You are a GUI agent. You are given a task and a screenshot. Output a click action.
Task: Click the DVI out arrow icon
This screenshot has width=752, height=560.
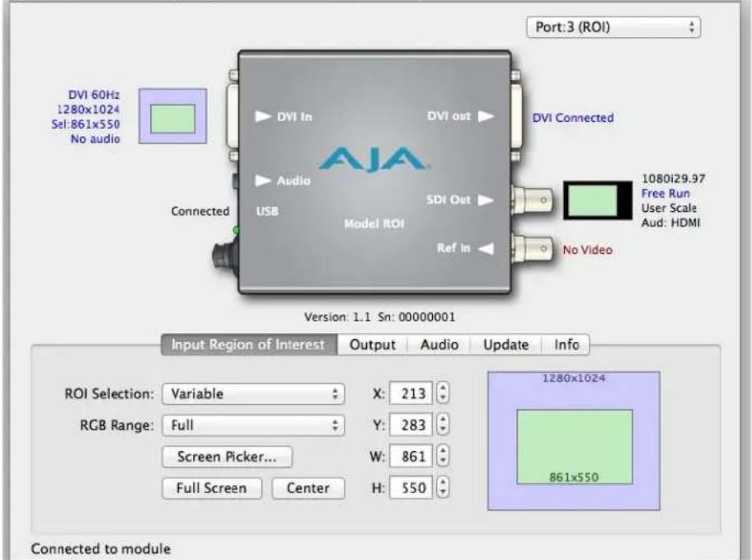pos(486,116)
